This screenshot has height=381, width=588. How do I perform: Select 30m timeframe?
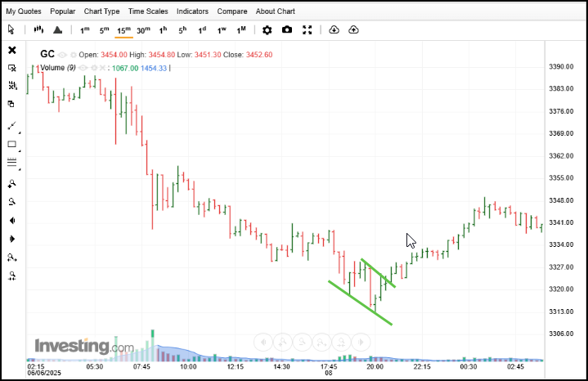[x=143, y=30]
